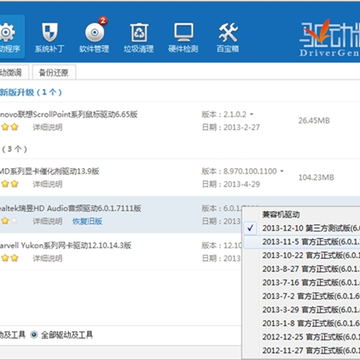
Task: Choose 2012-11-27 官方正式版 version
Action: pos(302,350)
